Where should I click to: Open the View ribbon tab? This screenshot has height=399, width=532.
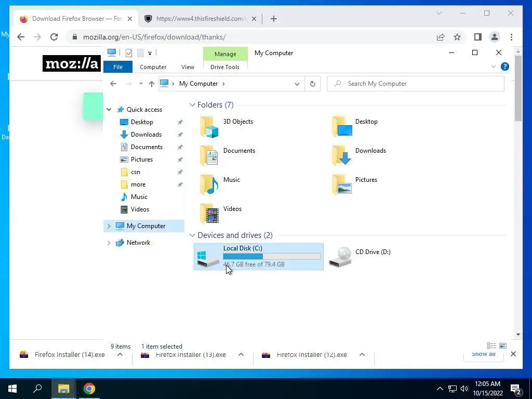pos(188,67)
